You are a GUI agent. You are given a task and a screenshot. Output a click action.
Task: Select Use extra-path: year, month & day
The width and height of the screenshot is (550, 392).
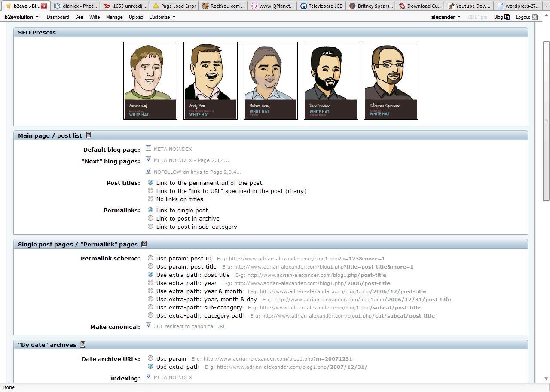tap(150, 299)
